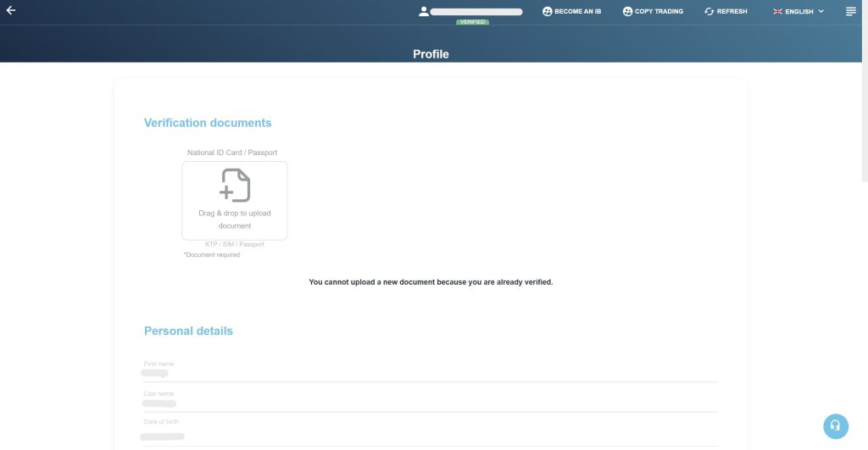868x450 pixels.
Task: Click the Become an IB icon
Action: coord(547,12)
